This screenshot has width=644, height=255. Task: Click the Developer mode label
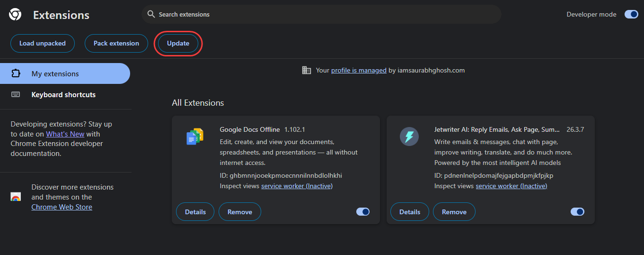tap(591, 14)
